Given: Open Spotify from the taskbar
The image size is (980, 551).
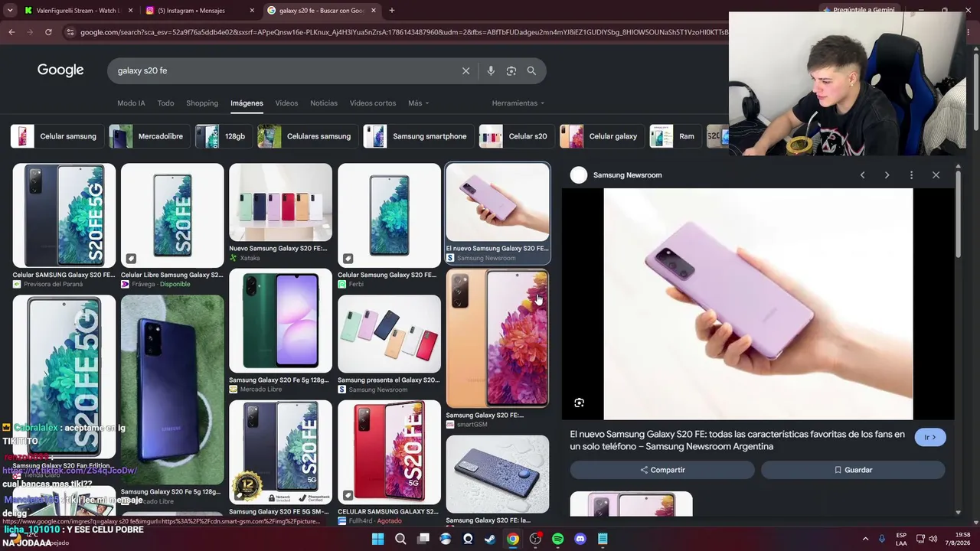Looking at the screenshot, I should click(557, 539).
